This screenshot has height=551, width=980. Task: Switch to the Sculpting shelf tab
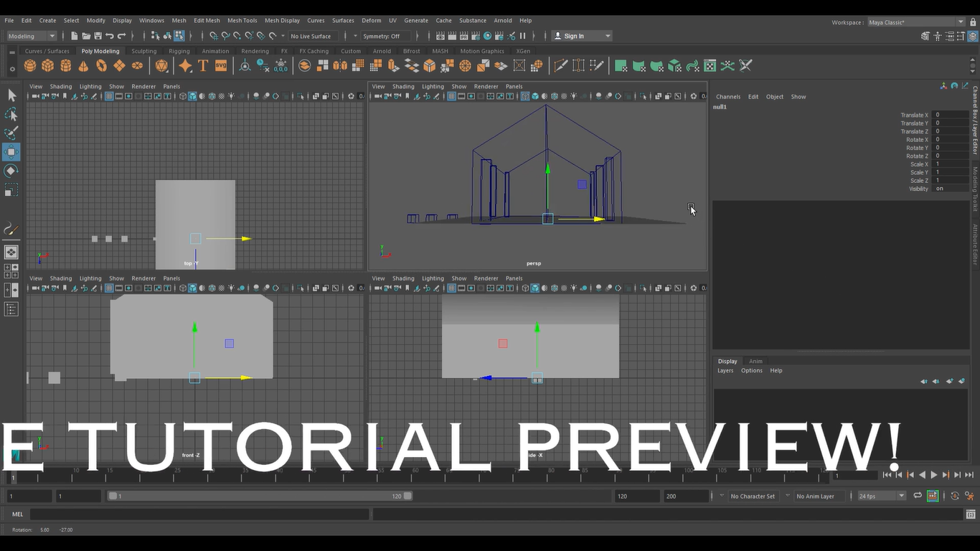coord(143,51)
